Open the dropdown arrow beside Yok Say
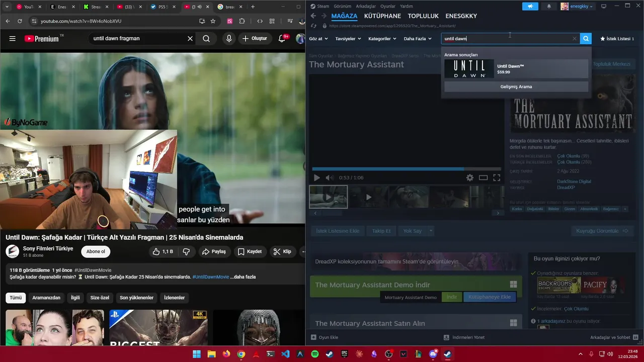This screenshot has width=644, height=362. pyautogui.click(x=431, y=231)
